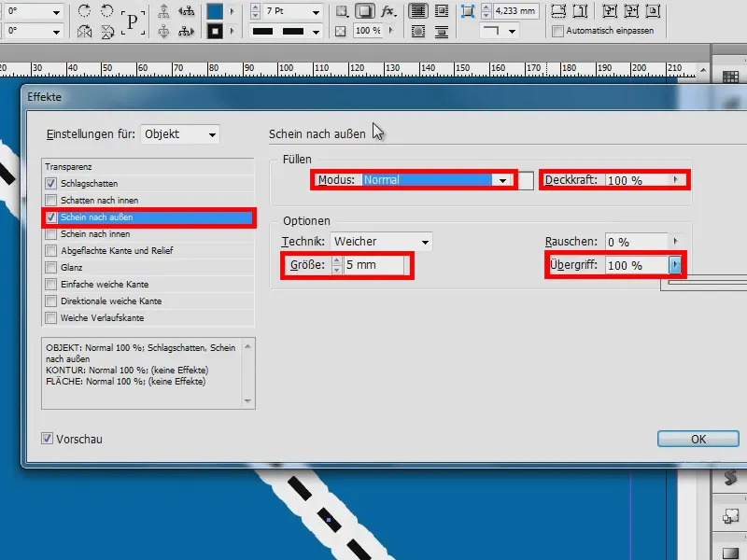Rotate object 90° clockwise icon
Image resolution: width=747 pixels, height=560 pixels.
tap(84, 10)
